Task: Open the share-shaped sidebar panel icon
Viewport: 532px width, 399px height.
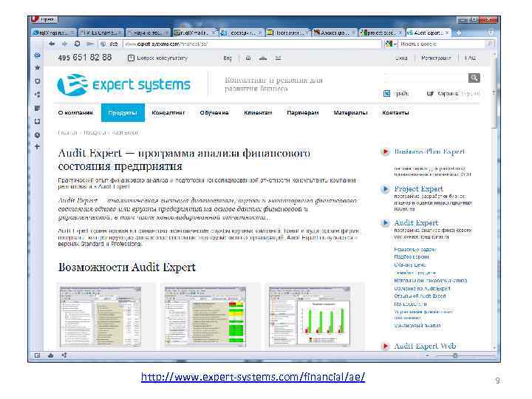Action: point(38,95)
